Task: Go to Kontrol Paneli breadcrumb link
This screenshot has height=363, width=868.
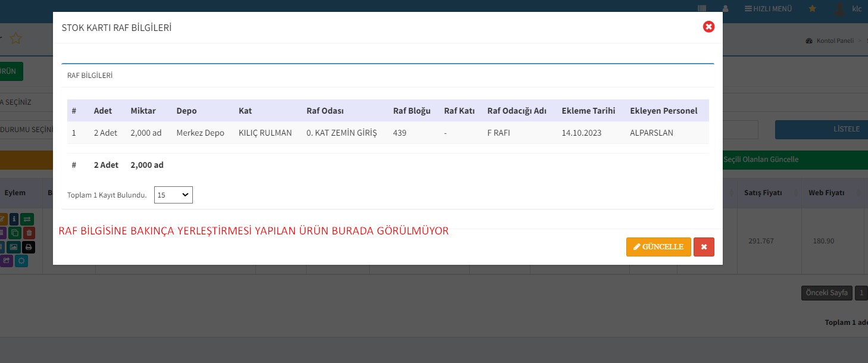Action: coord(834,41)
